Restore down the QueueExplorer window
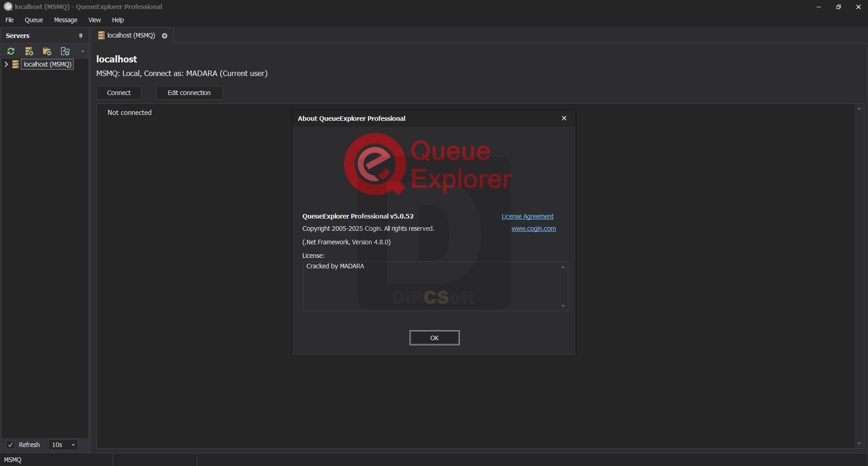The width and height of the screenshot is (868, 466). pos(839,7)
